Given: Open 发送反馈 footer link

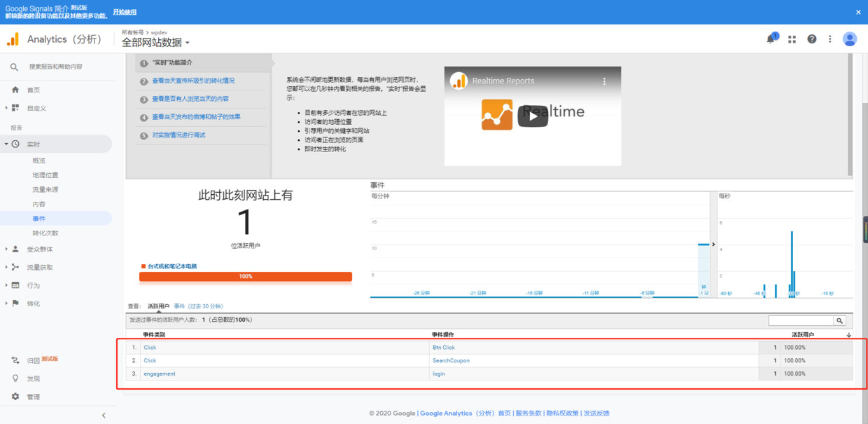Looking at the screenshot, I should (596, 413).
